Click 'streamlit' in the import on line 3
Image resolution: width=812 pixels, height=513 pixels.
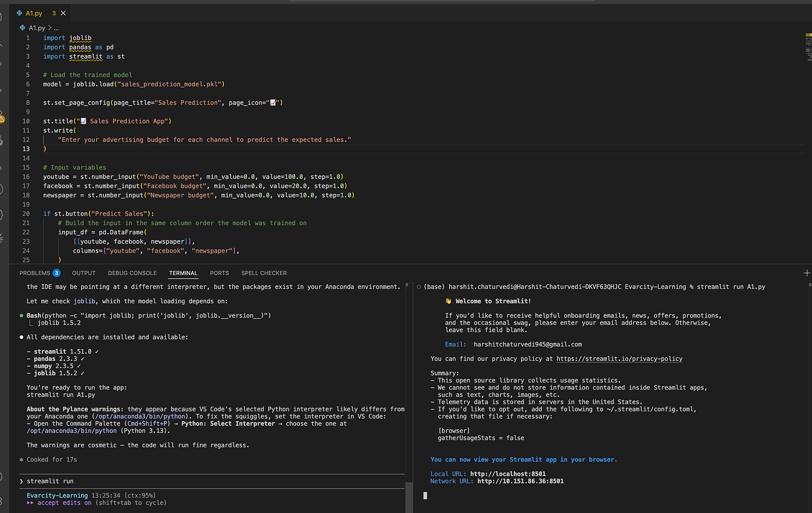click(86, 56)
